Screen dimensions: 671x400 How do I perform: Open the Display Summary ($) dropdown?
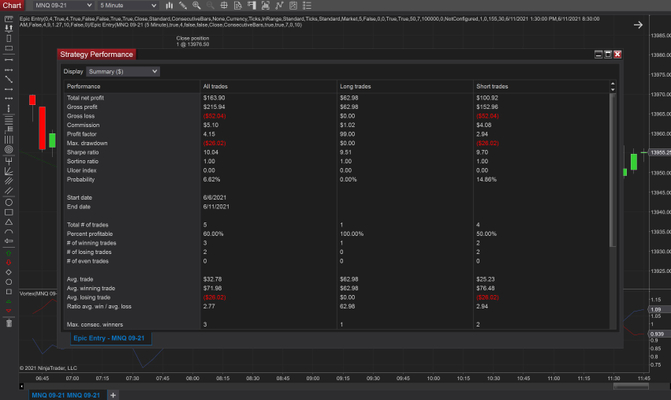123,72
